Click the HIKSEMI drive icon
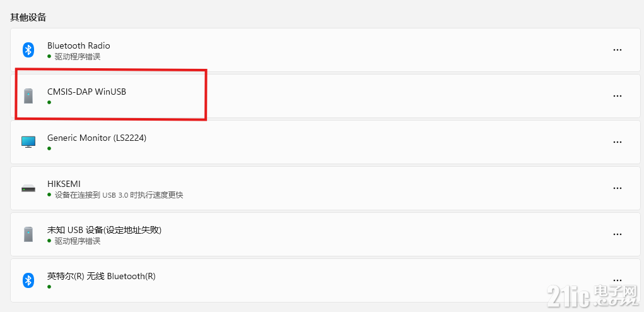 point(28,188)
